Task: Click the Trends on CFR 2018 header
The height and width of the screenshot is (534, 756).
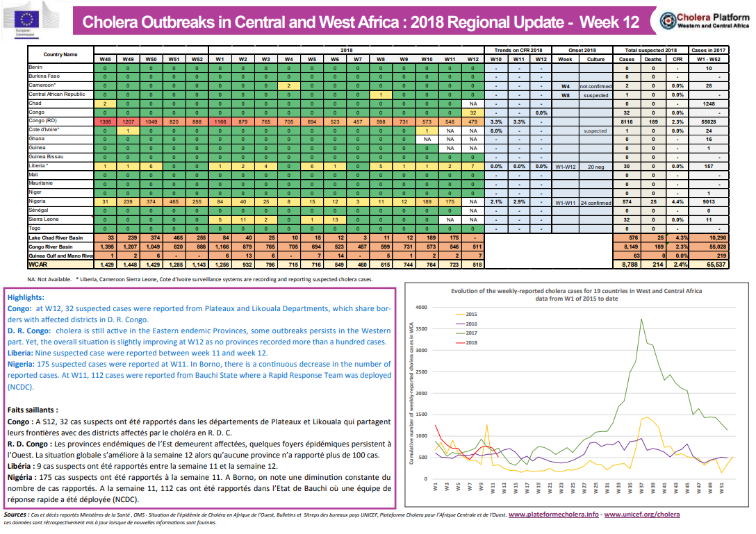Action: (x=520, y=49)
